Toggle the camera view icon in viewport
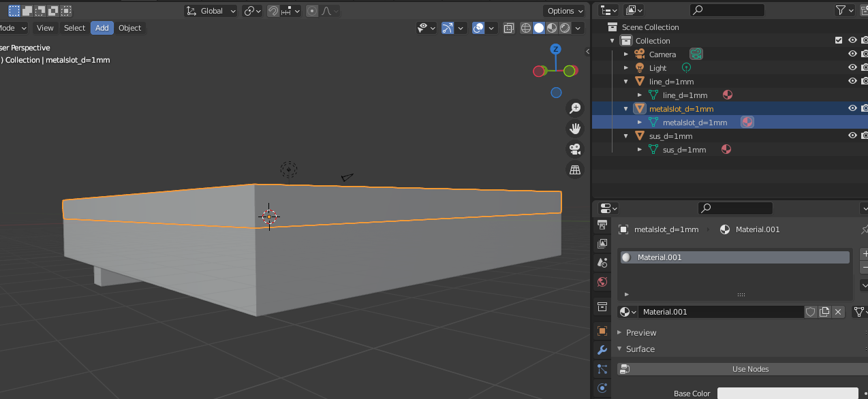The width and height of the screenshot is (868, 399). (x=575, y=149)
